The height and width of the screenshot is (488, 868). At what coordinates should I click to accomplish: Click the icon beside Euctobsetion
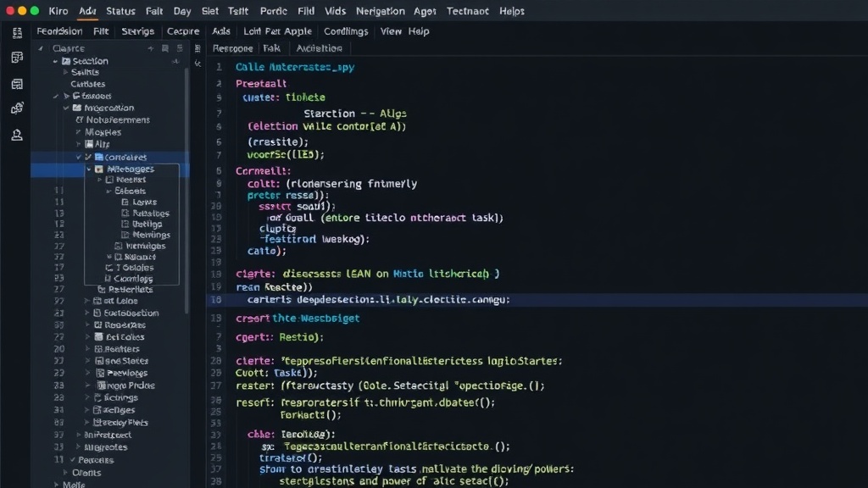coord(97,313)
